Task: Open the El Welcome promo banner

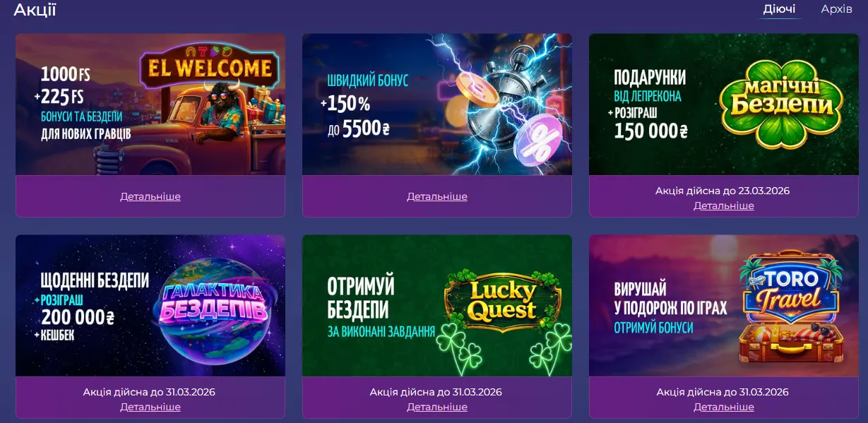Action: coord(150,105)
